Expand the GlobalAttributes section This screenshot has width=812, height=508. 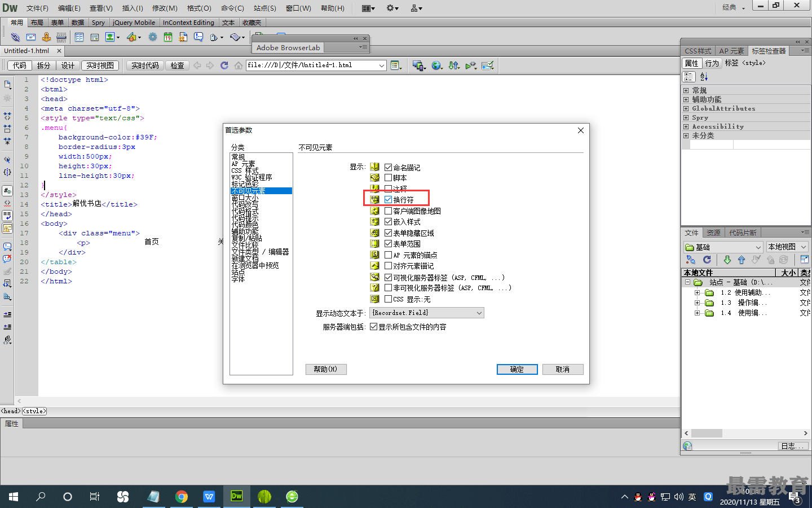tap(686, 108)
